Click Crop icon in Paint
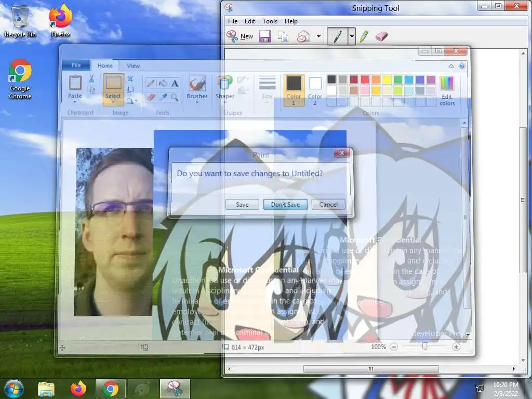 click(130, 79)
